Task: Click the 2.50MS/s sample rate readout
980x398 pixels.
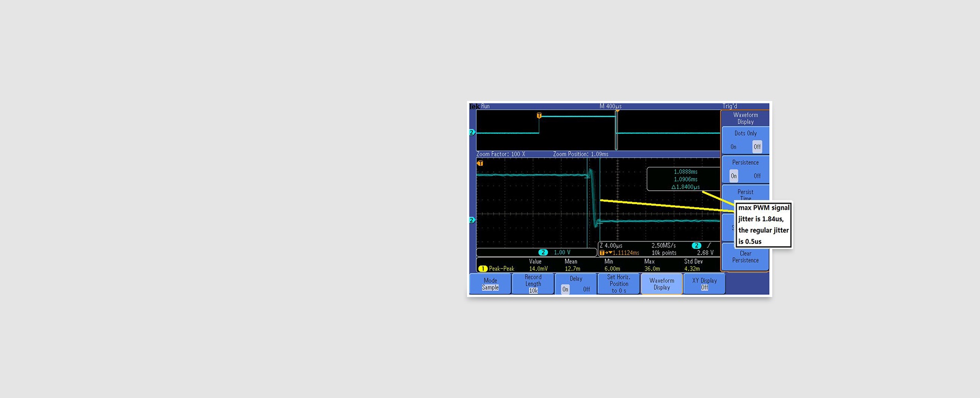Action: 664,245
